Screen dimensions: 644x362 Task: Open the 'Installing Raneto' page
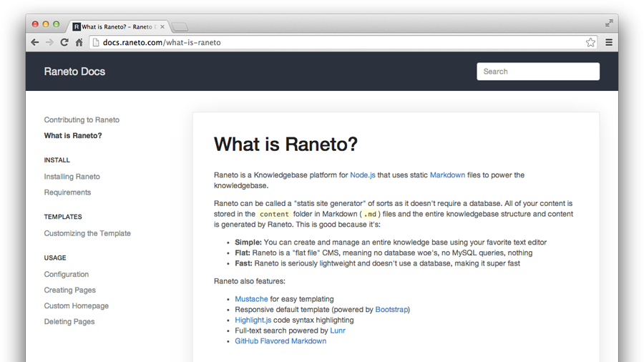pyautogui.click(x=72, y=177)
